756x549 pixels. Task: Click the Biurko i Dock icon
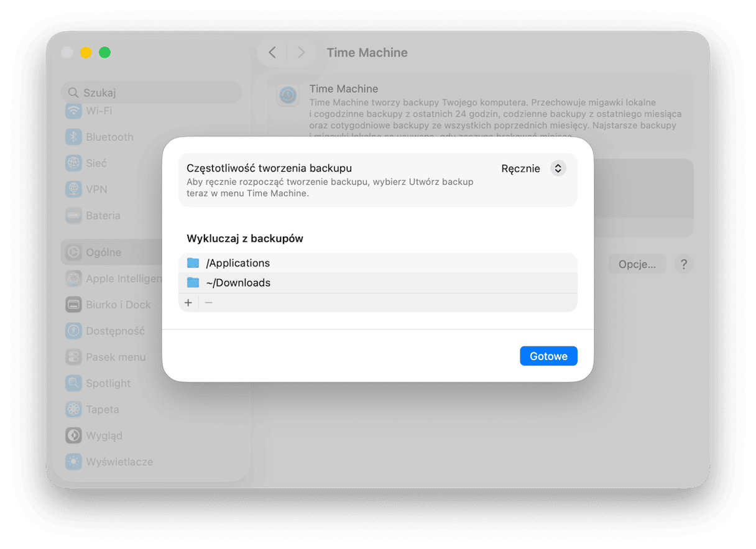tap(74, 305)
